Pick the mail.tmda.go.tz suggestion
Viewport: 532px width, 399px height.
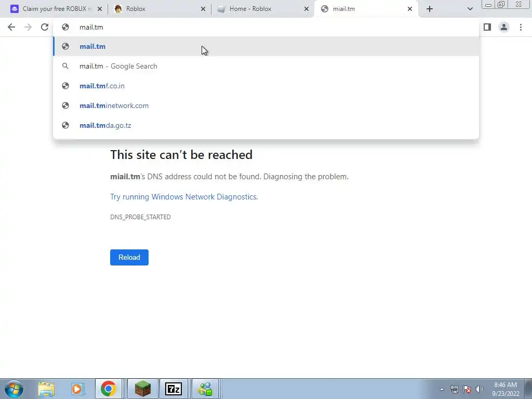click(x=266, y=125)
